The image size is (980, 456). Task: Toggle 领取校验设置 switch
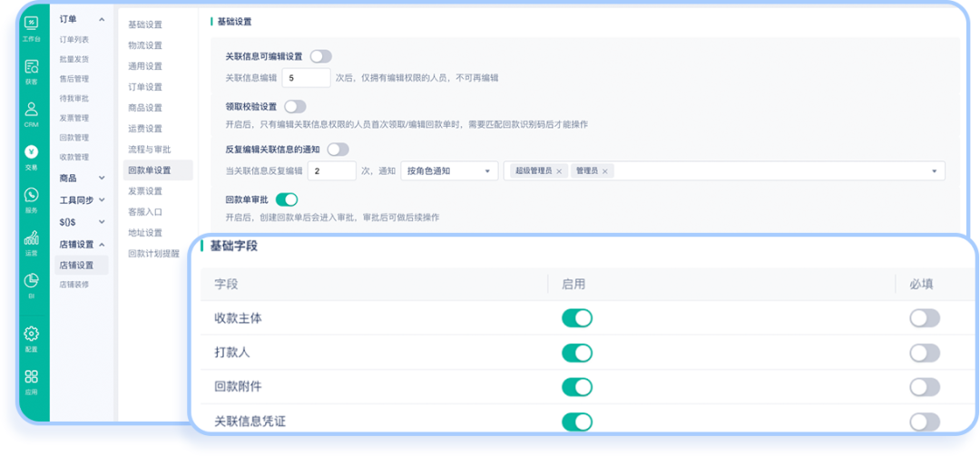(x=295, y=106)
